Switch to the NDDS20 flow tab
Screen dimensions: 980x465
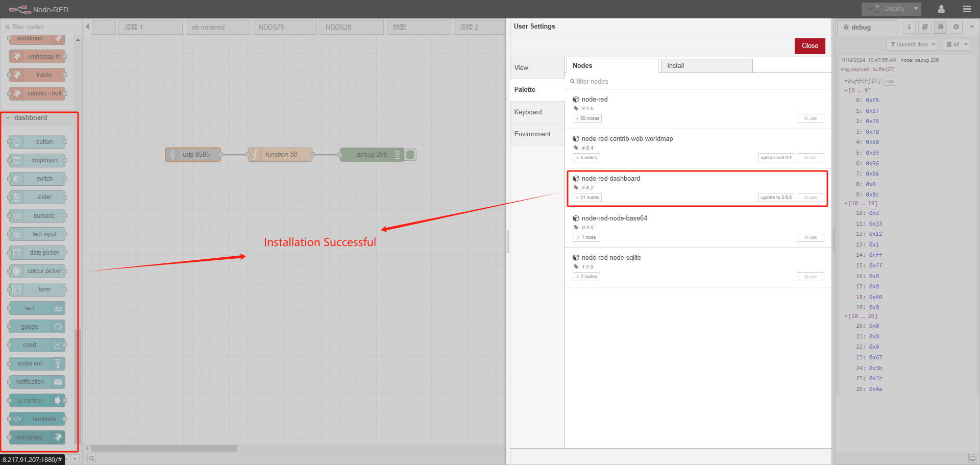[352, 27]
